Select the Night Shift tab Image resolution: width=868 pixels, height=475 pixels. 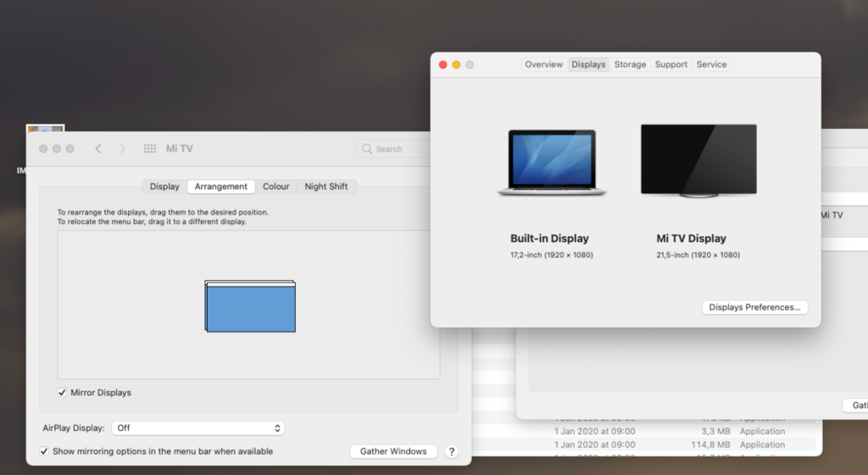pos(326,187)
